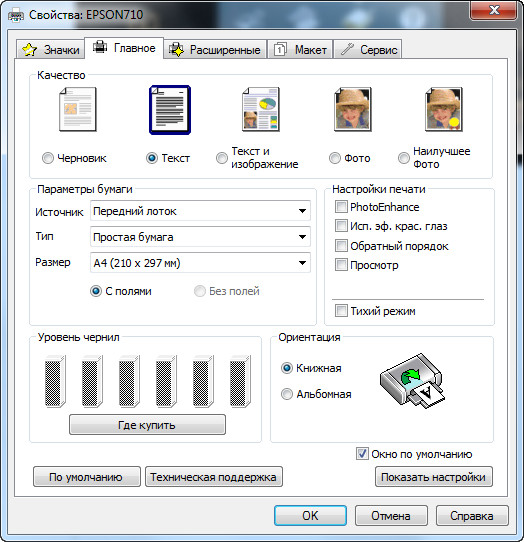Choose the Фото quality portrait icon
The width and height of the screenshot is (524, 542).
tap(353, 110)
